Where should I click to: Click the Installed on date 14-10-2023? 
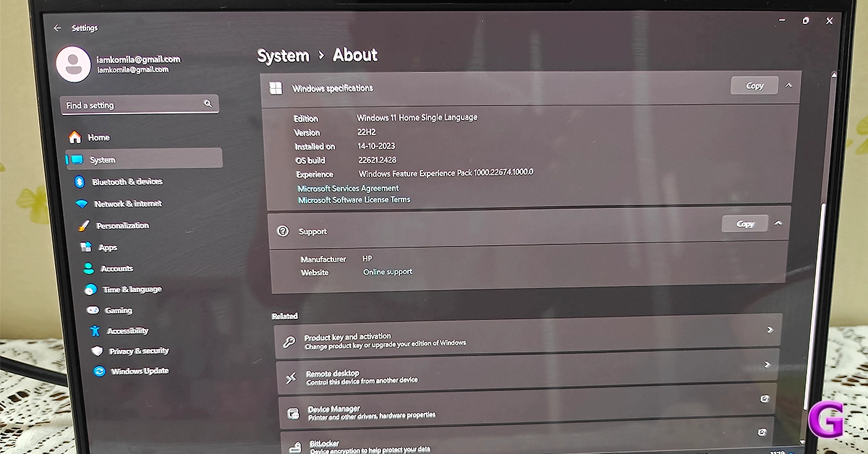tap(376, 146)
